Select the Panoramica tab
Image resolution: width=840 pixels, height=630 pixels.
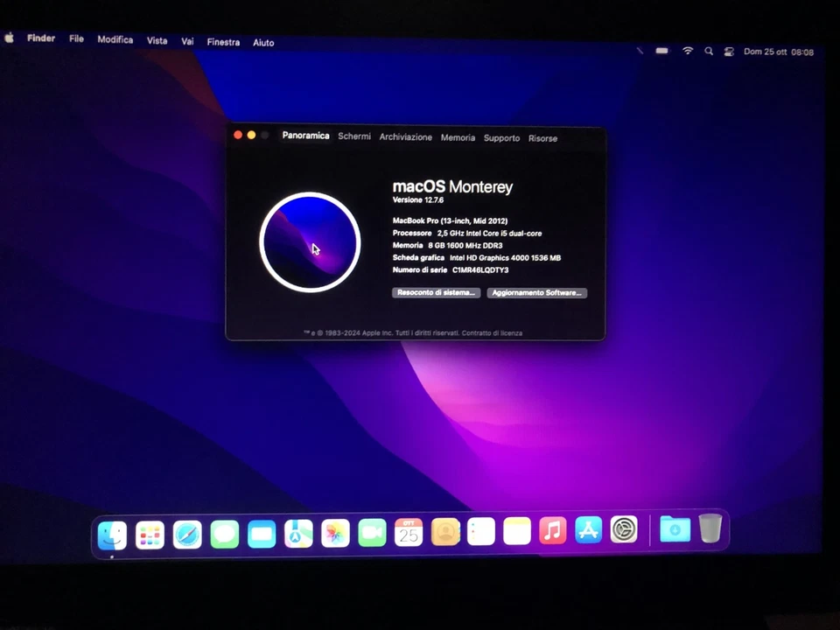(x=306, y=136)
